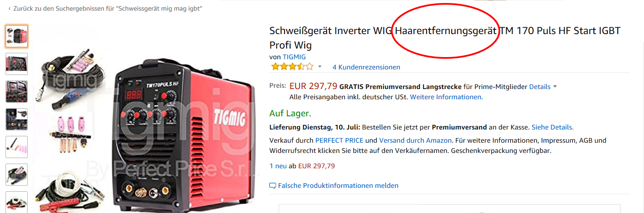Viewport: 644px width, 213px height.
Task: Open the PERFECT PRICE seller link
Action: 339,140
